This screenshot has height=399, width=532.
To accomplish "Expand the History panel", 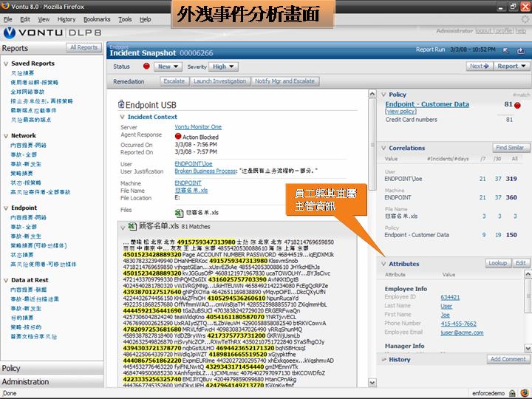I will [x=383, y=360].
